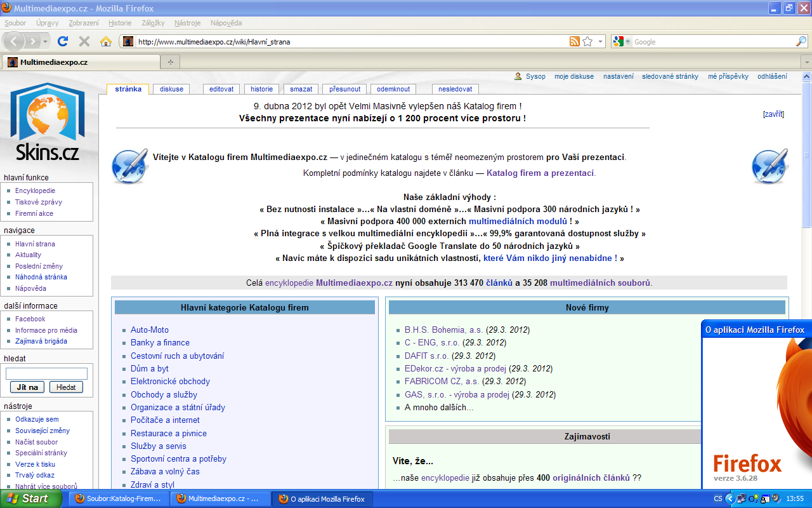Screen dimensions: 812x508
Task: Click the Home icon in the navigation toolbar
Action: coord(106,41)
